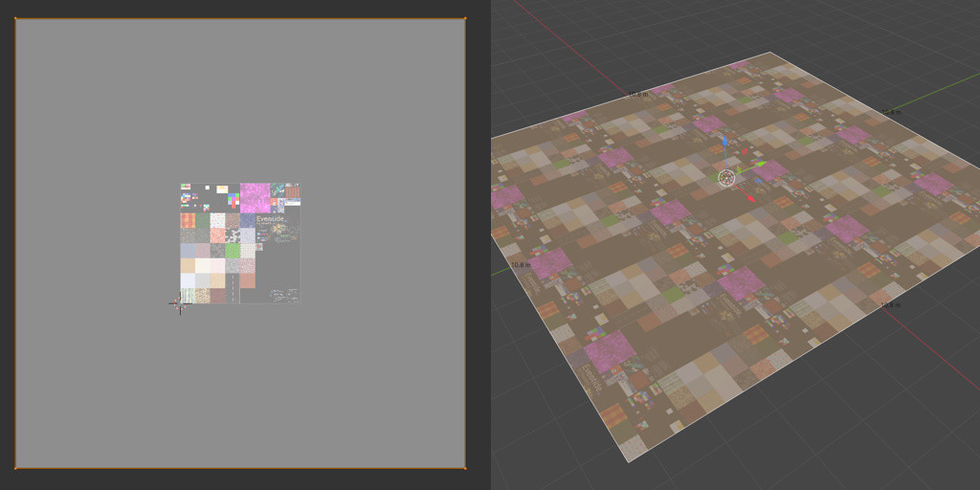Click the road tile with the dashed line
Screen dimensions: 980x490
tap(233, 288)
